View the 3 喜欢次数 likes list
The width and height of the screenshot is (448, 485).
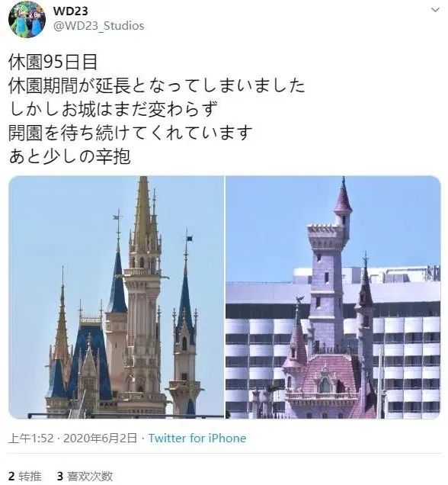(85, 476)
